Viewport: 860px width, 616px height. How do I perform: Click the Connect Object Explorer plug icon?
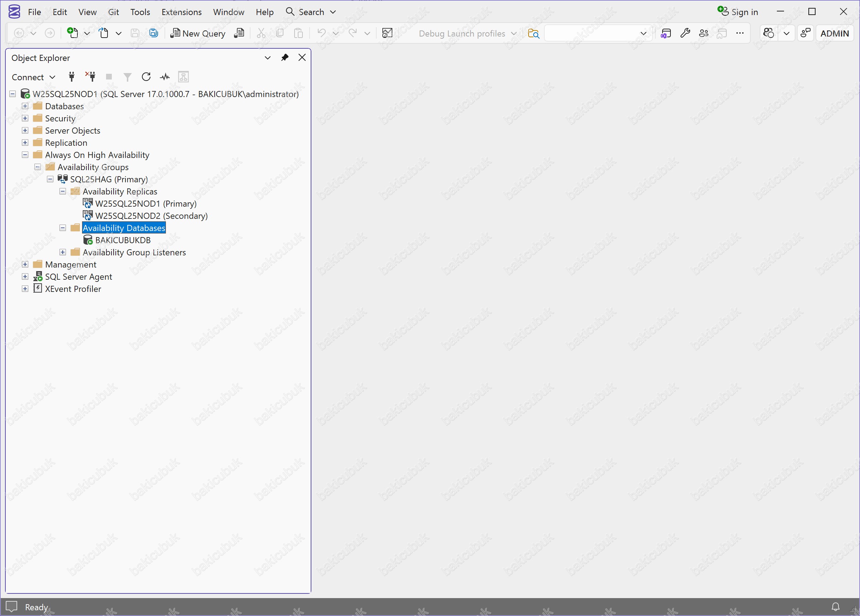pyautogui.click(x=72, y=77)
